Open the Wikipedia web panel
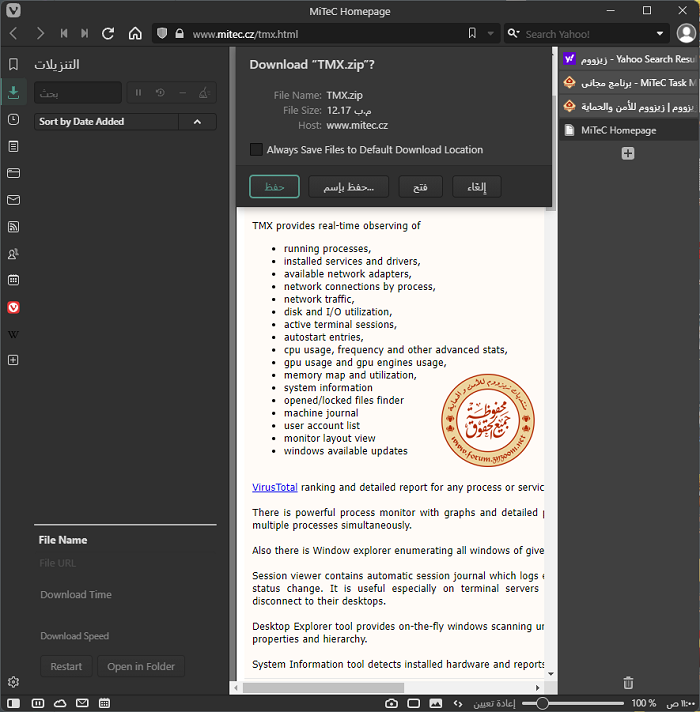 tap(14, 335)
